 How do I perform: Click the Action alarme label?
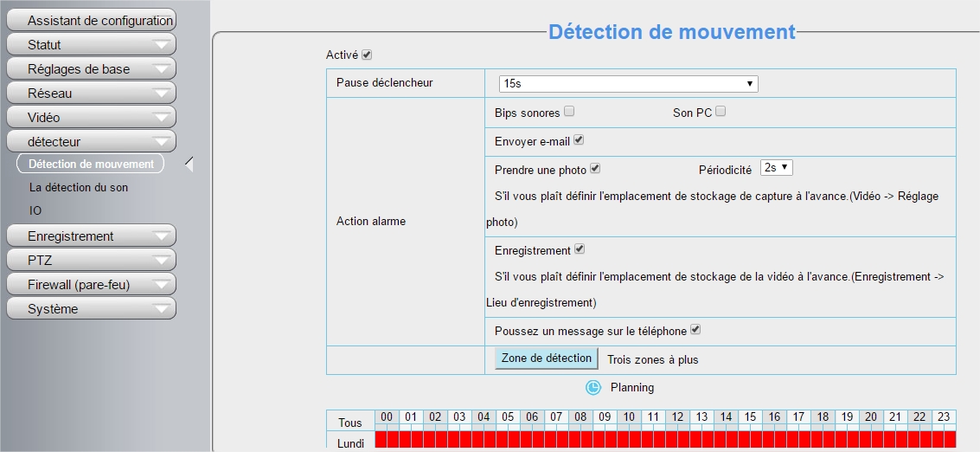370,221
